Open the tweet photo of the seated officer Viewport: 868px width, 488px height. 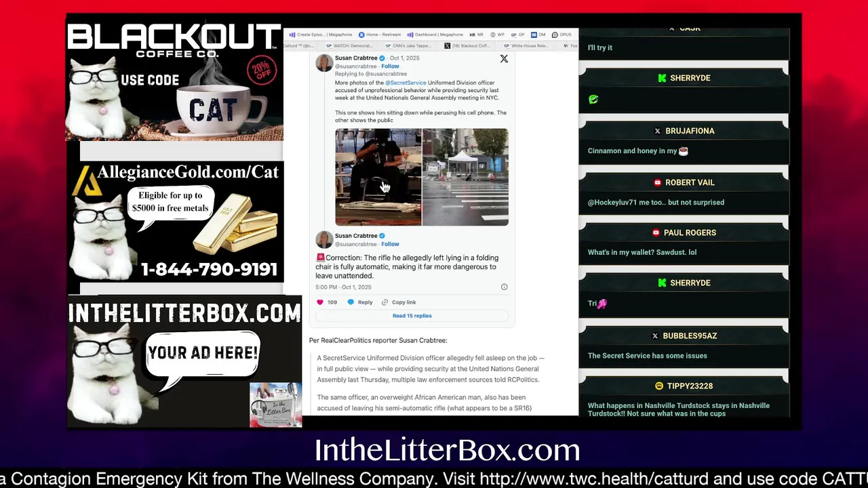tap(378, 177)
